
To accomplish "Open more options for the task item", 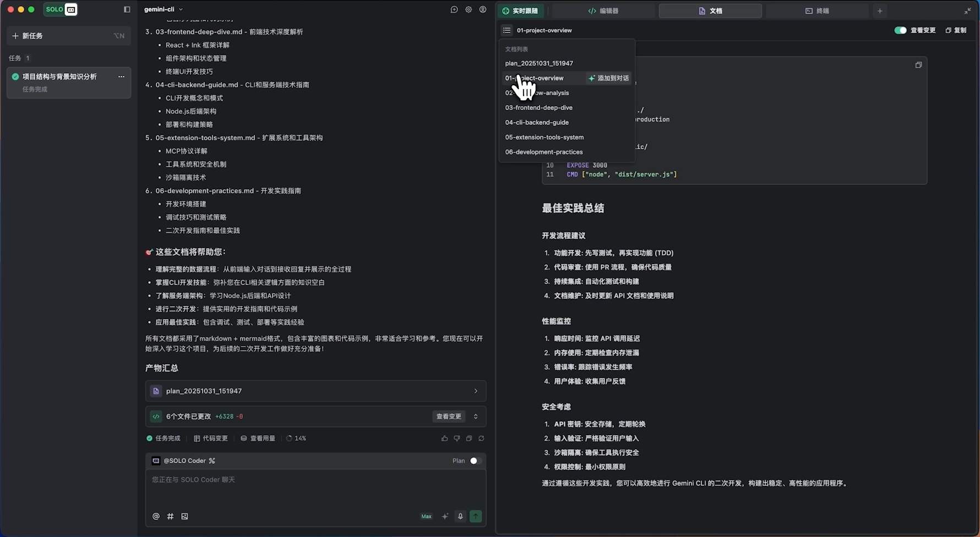I will [x=121, y=76].
